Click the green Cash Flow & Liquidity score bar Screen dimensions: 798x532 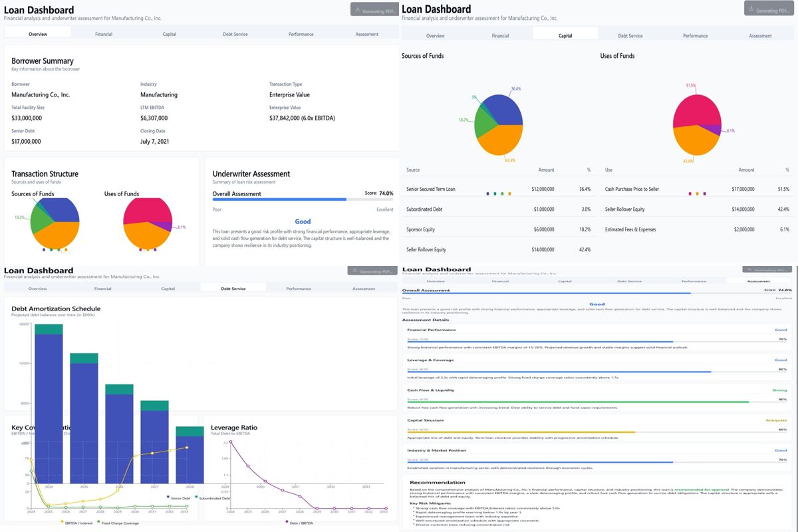click(x=579, y=402)
